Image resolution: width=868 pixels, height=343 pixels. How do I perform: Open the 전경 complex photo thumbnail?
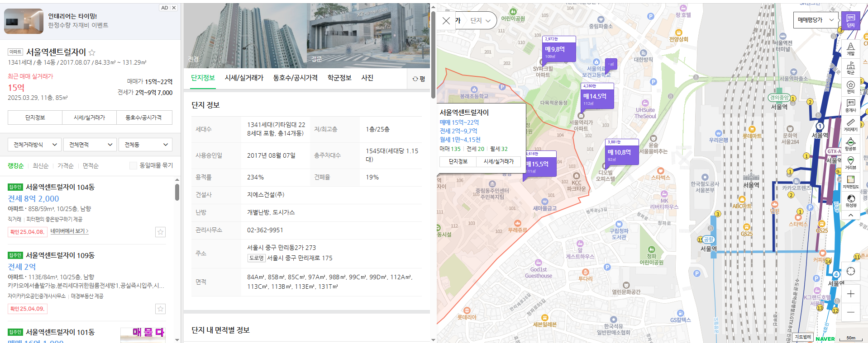[245, 36]
